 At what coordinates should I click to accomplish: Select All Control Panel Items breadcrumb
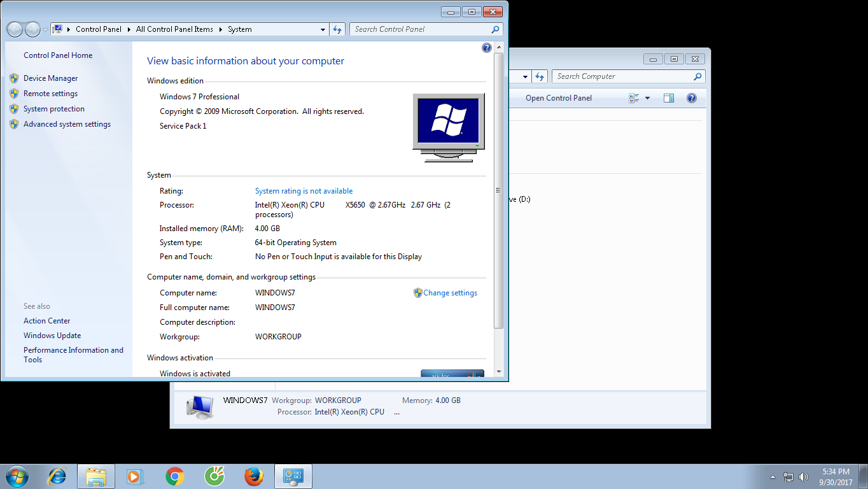pos(174,29)
